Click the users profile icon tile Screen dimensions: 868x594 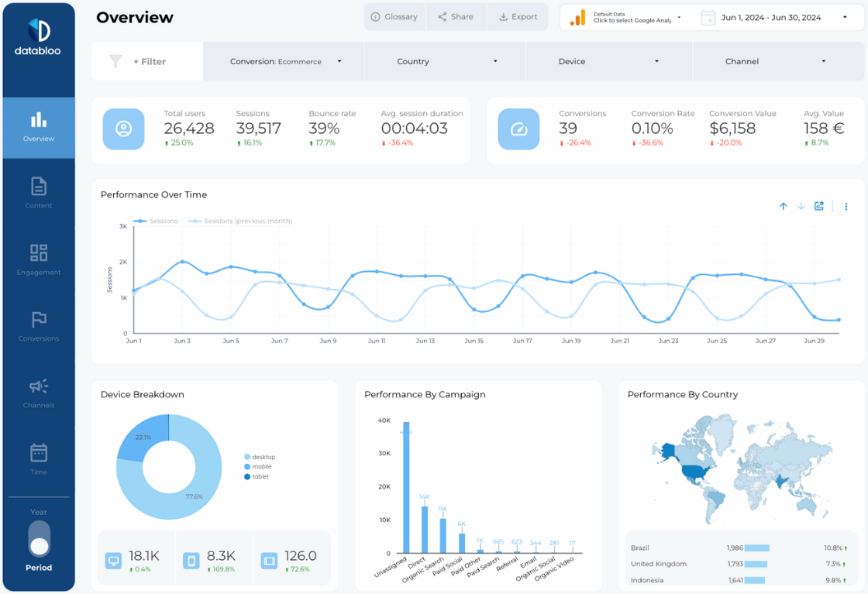coord(123,129)
